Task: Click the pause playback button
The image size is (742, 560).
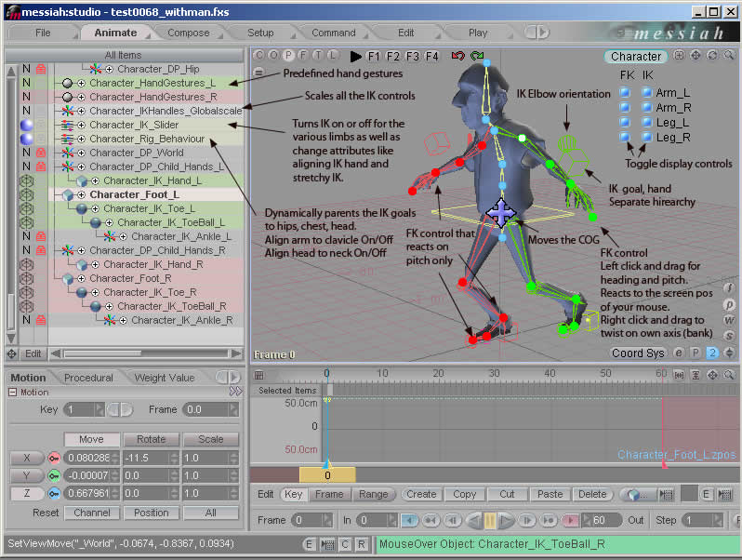Action: [490, 521]
